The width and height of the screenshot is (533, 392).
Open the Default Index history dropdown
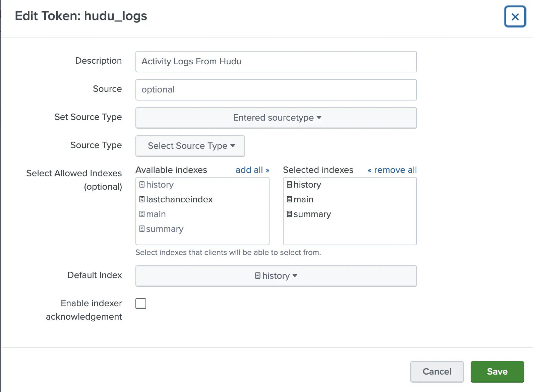276,276
